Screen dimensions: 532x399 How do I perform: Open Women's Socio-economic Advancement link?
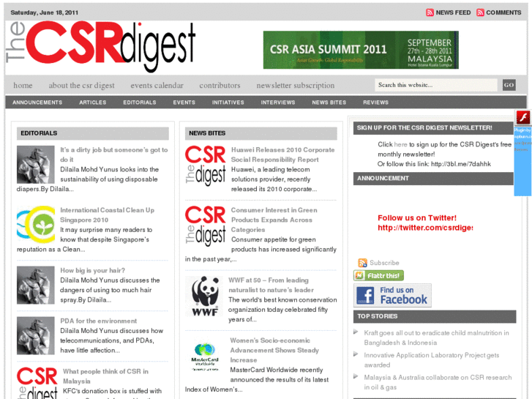(x=274, y=350)
